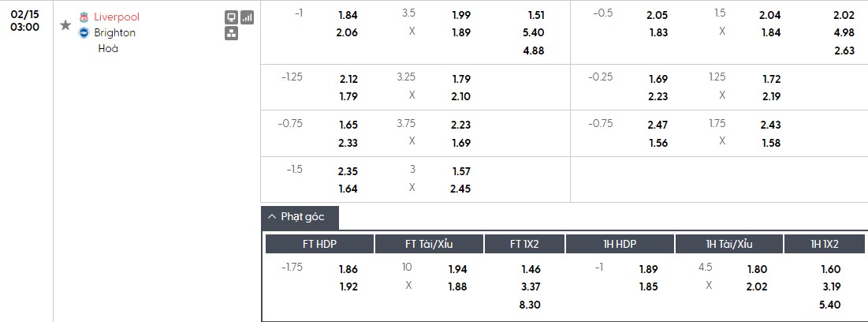The height and width of the screenshot is (322, 868).
Task: Select first-half handicap -0.75 odds 2.47
Action: coord(657,125)
